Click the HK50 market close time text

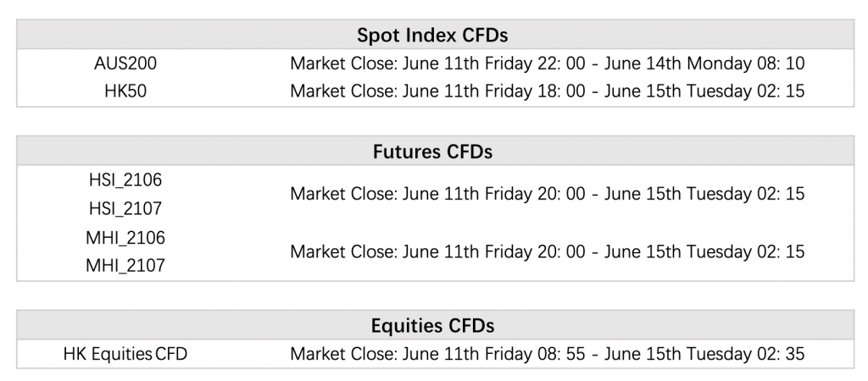coord(547,91)
